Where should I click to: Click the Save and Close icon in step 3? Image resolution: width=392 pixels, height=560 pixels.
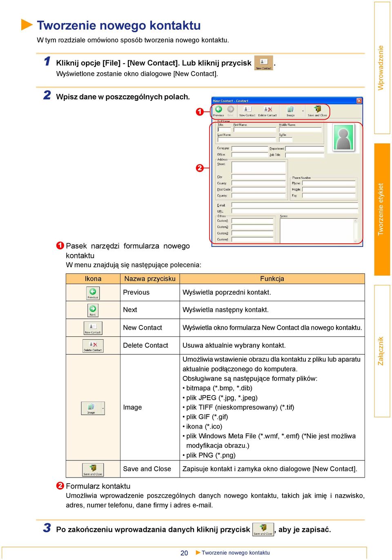pos(263,529)
